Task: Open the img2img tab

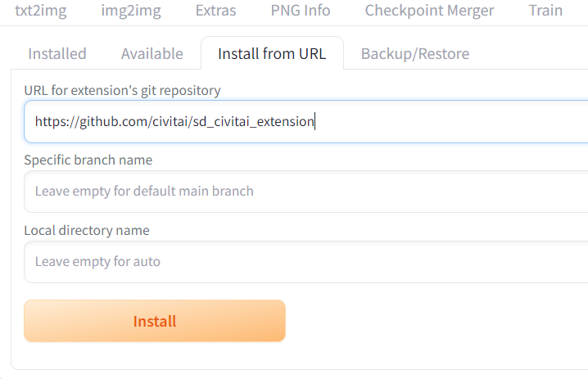Action: tap(131, 11)
